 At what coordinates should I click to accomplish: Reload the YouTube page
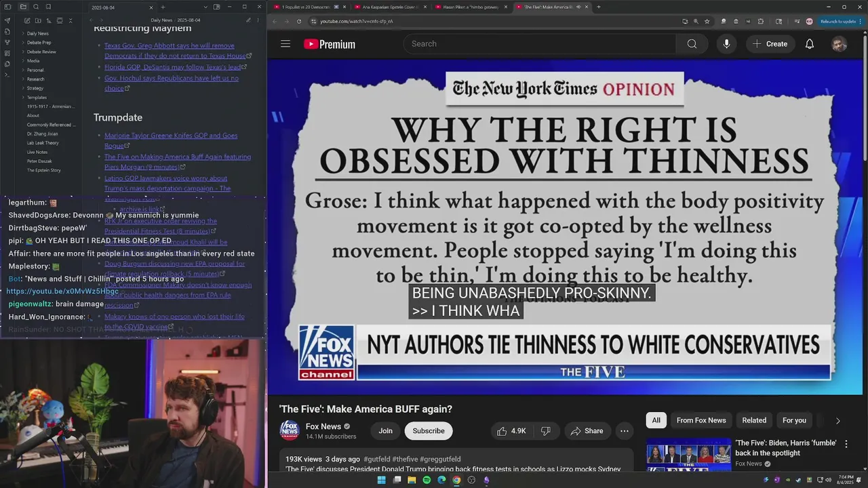tap(299, 21)
